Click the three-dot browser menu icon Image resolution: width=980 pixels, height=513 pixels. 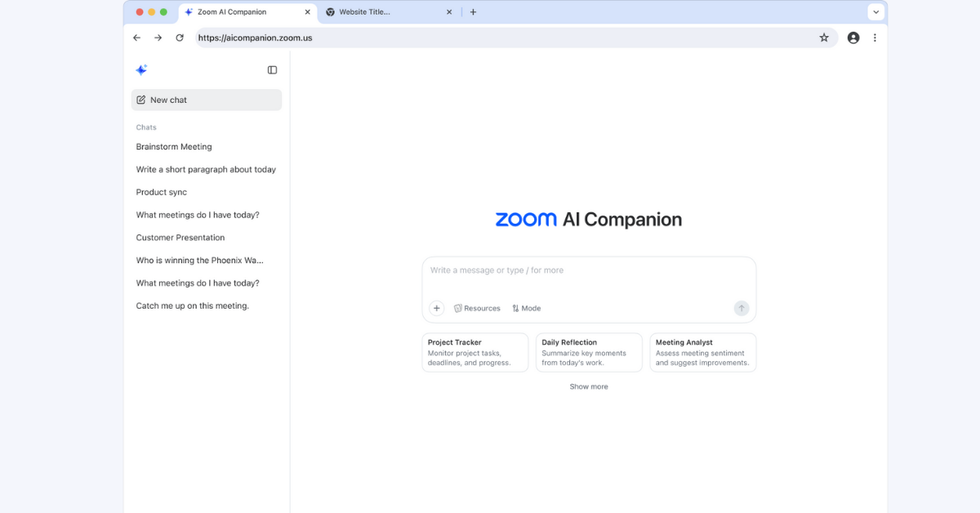pyautogui.click(x=875, y=38)
